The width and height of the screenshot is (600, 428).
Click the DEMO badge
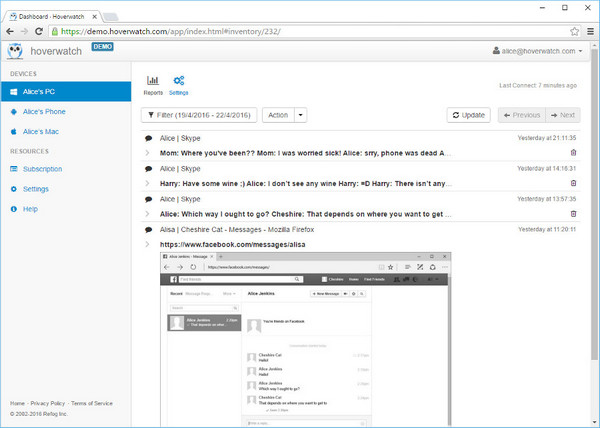coord(102,47)
